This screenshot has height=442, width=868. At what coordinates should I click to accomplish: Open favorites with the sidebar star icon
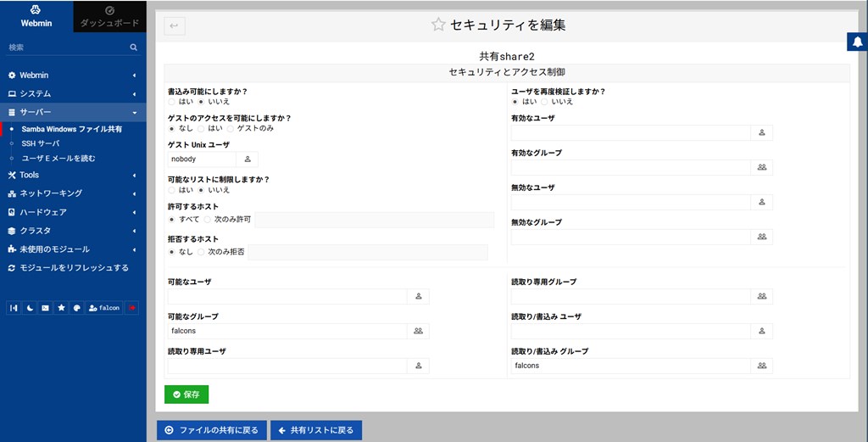(60, 308)
